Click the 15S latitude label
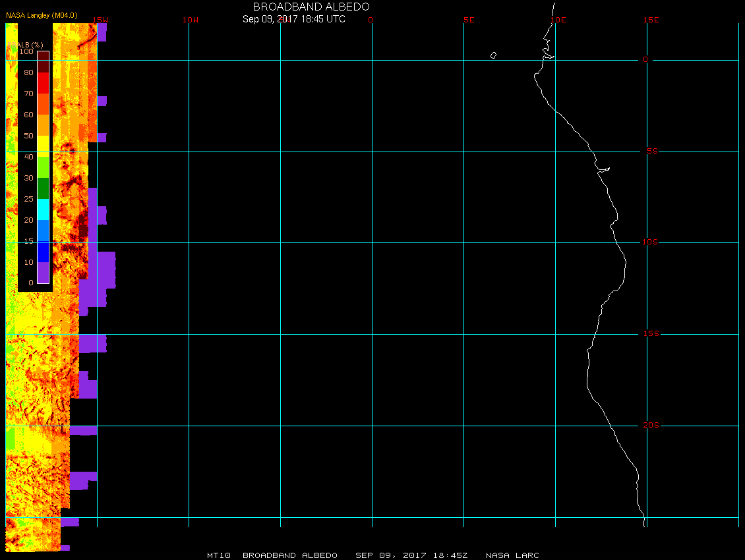745x560 pixels. pyautogui.click(x=651, y=334)
